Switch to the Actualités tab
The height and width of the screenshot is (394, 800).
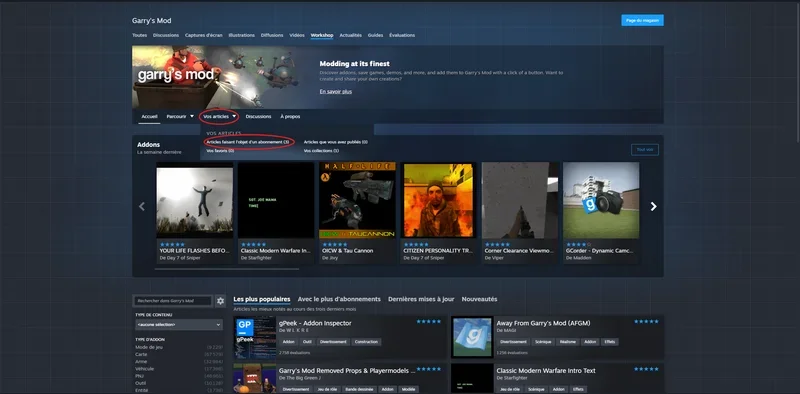coord(351,35)
